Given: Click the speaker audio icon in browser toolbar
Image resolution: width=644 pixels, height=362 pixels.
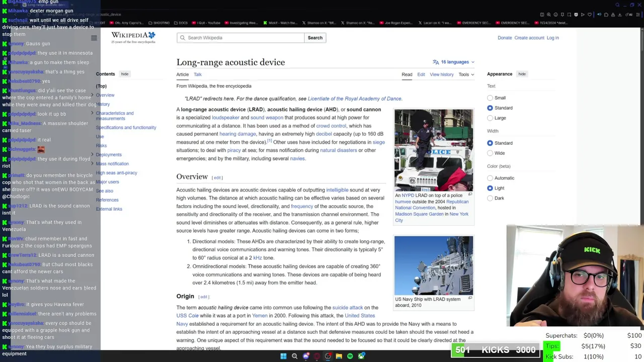Looking at the screenshot, I should [599, 15].
